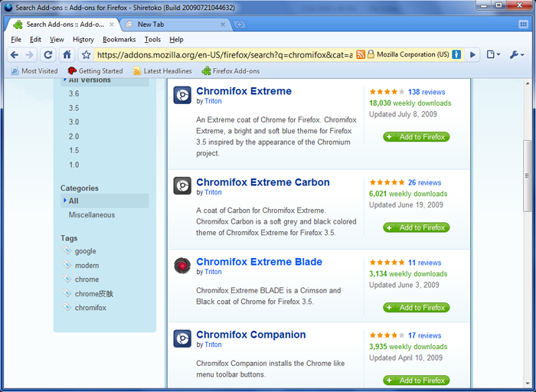Click the RSS feed icon in address bar
536x392 pixels.
[361, 54]
